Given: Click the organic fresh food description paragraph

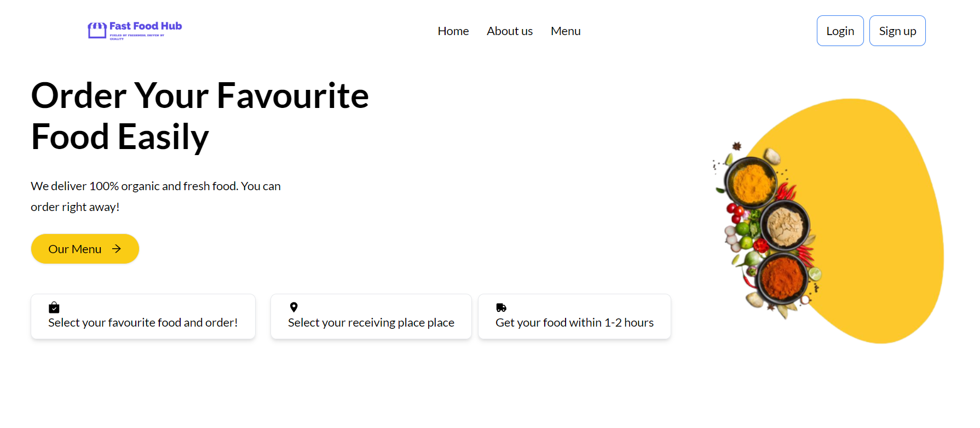Looking at the screenshot, I should coord(155,196).
